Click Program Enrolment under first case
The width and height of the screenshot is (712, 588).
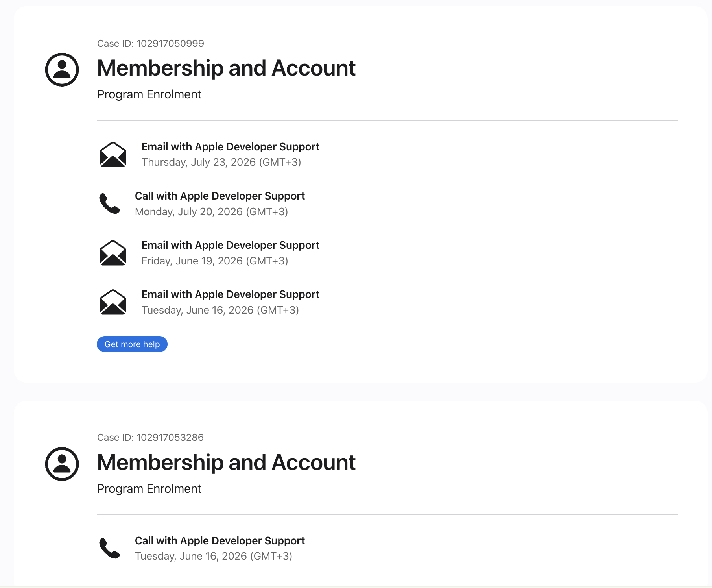coord(149,94)
